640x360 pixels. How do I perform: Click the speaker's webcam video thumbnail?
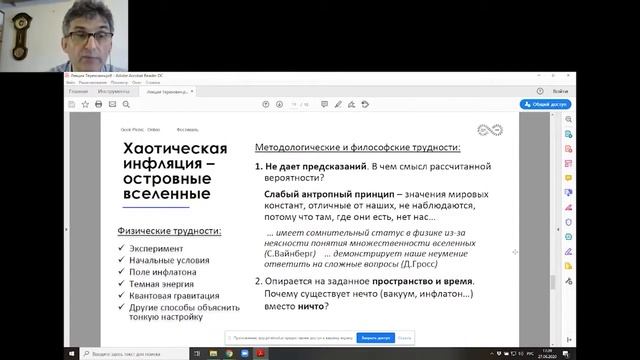click(64, 36)
